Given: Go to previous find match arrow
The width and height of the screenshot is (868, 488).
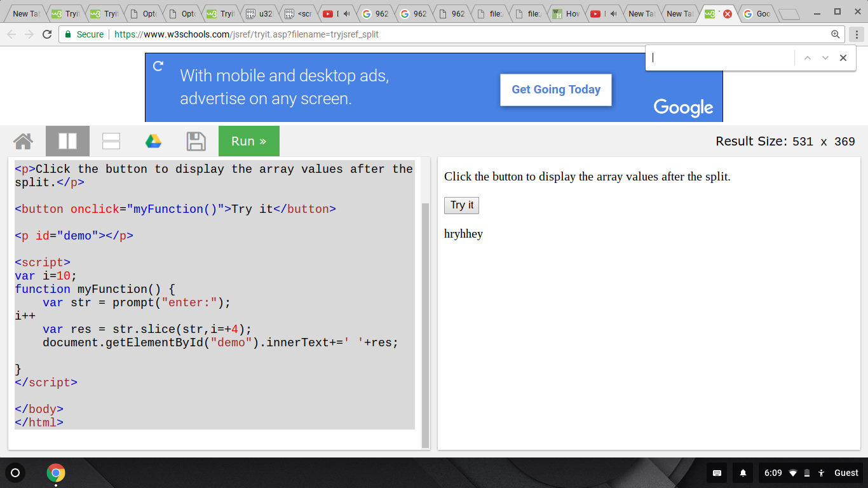Looking at the screenshot, I should [808, 58].
